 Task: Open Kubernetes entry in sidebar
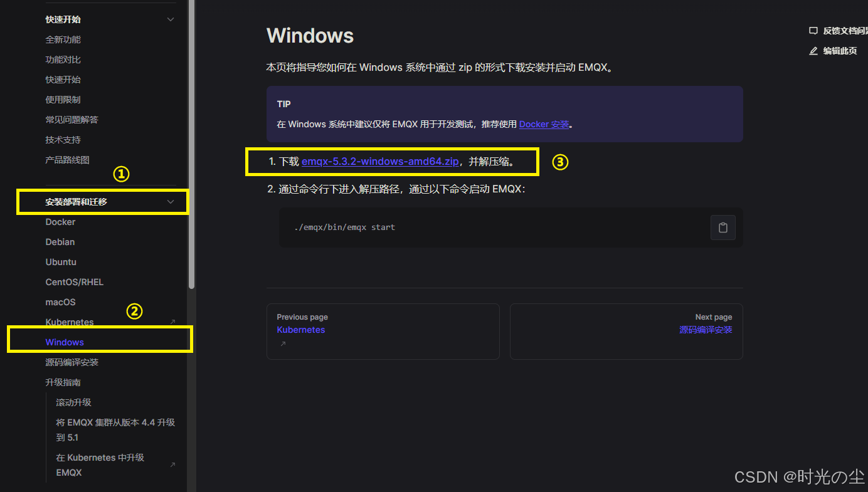tap(70, 322)
